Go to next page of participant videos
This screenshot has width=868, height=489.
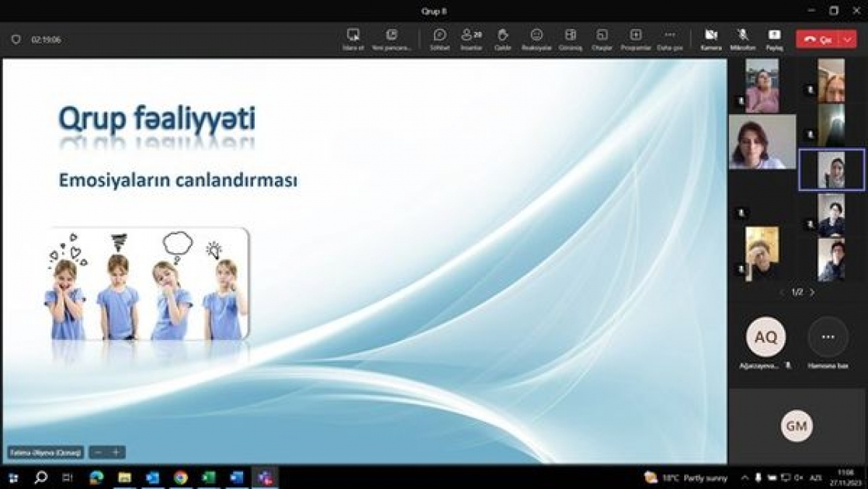click(812, 292)
